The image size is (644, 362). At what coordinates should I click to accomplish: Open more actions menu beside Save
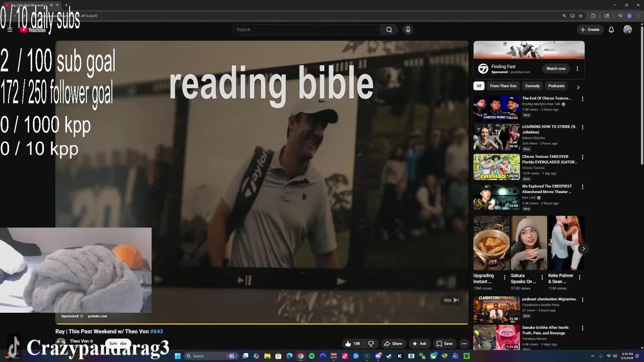464,344
